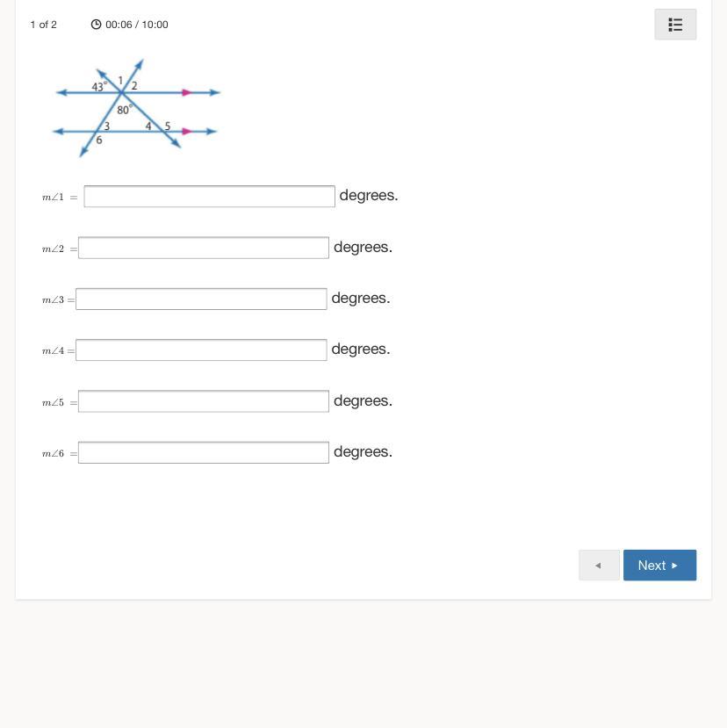This screenshot has width=727, height=728.
Task: Click the 43° angle label in diagram
Action: tap(99, 87)
